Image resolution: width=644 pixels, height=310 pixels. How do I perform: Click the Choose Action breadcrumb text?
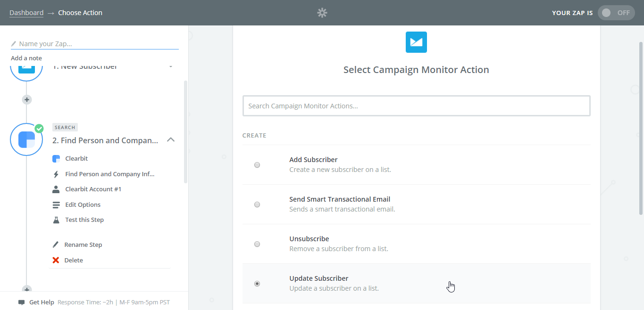pyautogui.click(x=80, y=13)
